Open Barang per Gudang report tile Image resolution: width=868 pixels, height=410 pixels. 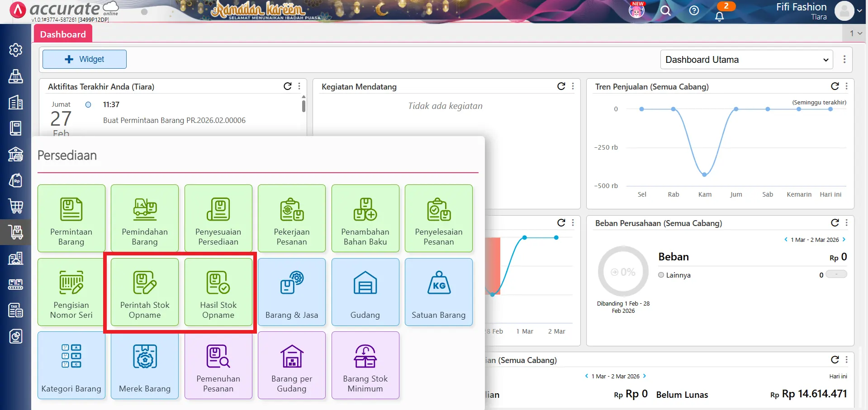[x=292, y=365]
